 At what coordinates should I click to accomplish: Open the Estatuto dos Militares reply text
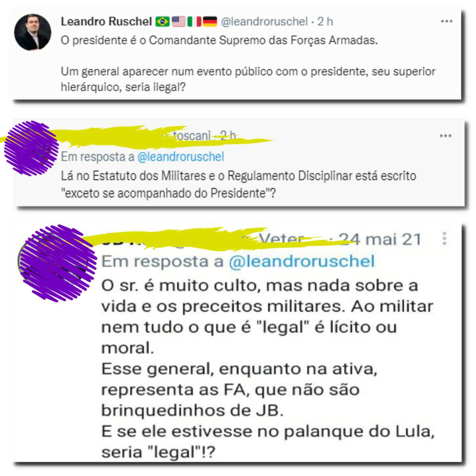coord(238,184)
